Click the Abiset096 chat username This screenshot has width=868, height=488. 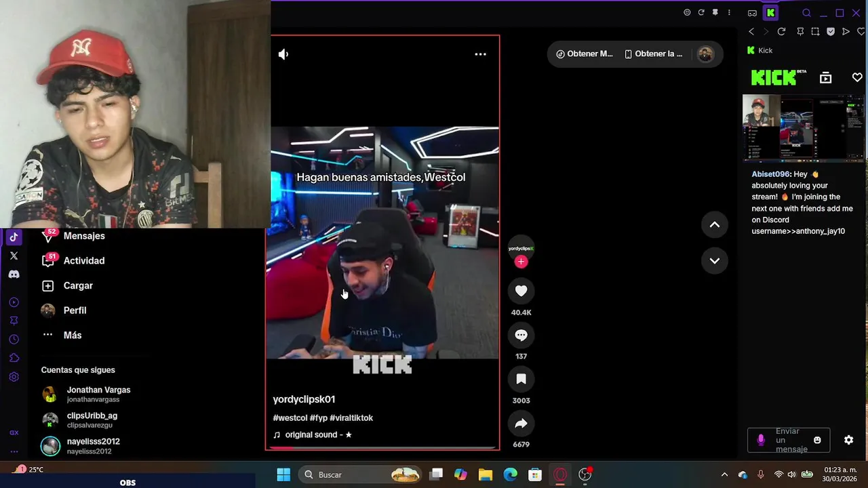coord(771,174)
